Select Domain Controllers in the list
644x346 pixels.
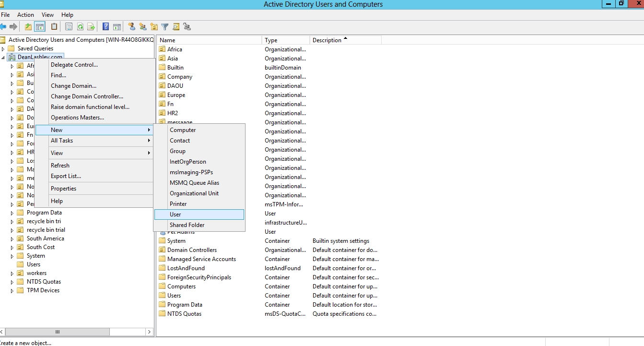coord(192,250)
